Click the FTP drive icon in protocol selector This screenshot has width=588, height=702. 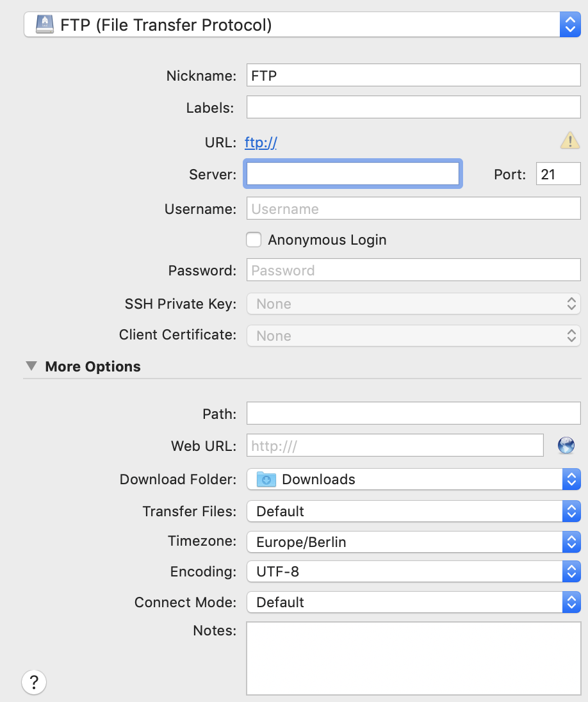(x=44, y=24)
